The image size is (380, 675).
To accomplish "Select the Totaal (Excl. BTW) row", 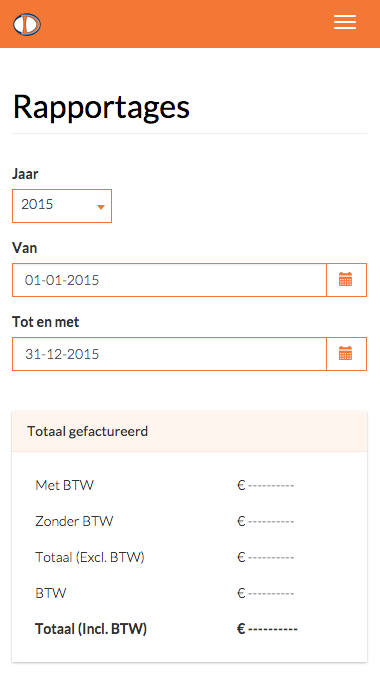I will pyautogui.click(x=189, y=557).
